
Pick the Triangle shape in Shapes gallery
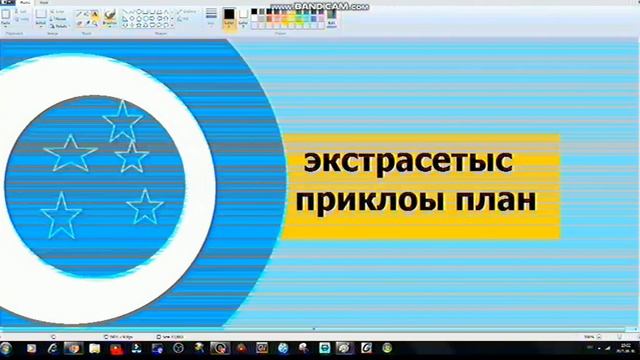(x=166, y=12)
